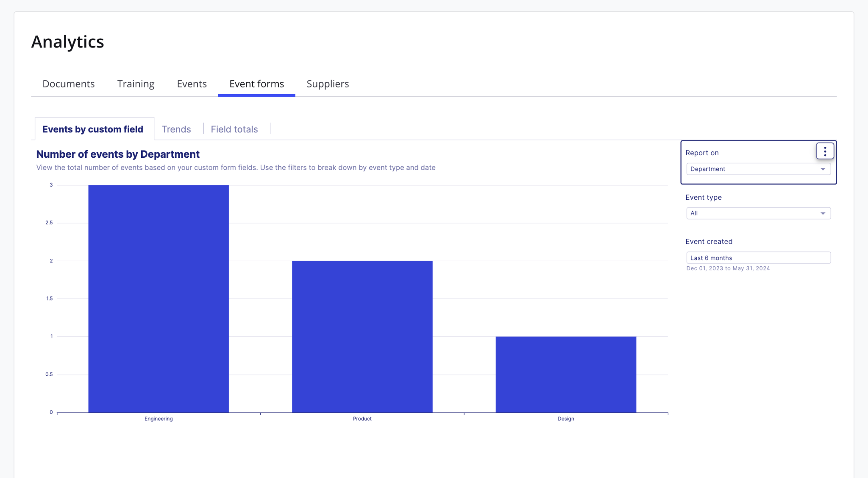This screenshot has height=478, width=868.
Task: Open the three-dot options menu
Action: coord(825,151)
